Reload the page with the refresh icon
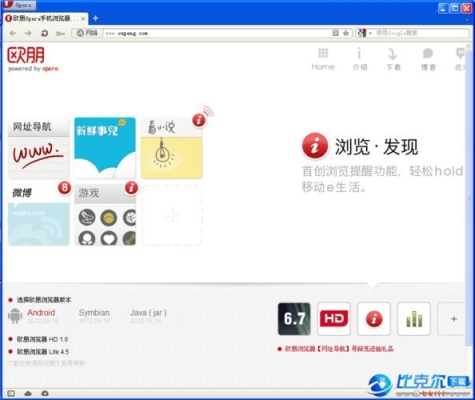Viewport: 475px width, 400px height. point(44,33)
